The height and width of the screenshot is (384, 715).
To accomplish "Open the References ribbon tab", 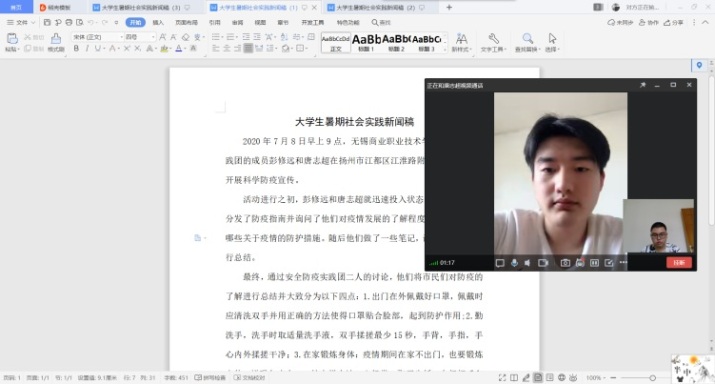I will pyautogui.click(x=214, y=22).
